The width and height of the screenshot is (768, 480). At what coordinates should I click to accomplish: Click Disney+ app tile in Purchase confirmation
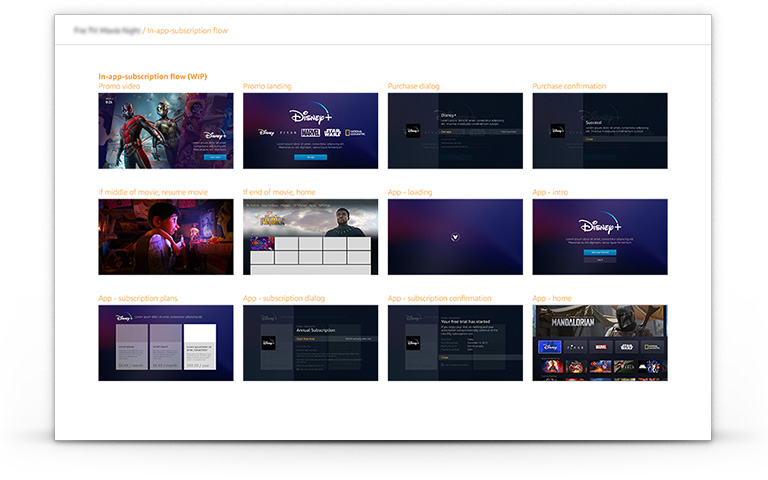pyautogui.click(x=558, y=131)
